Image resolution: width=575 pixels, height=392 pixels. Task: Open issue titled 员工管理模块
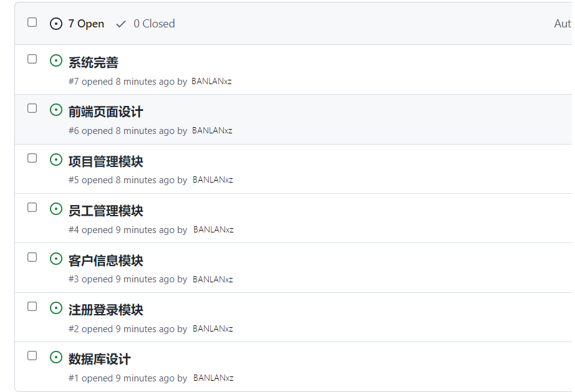click(x=106, y=211)
